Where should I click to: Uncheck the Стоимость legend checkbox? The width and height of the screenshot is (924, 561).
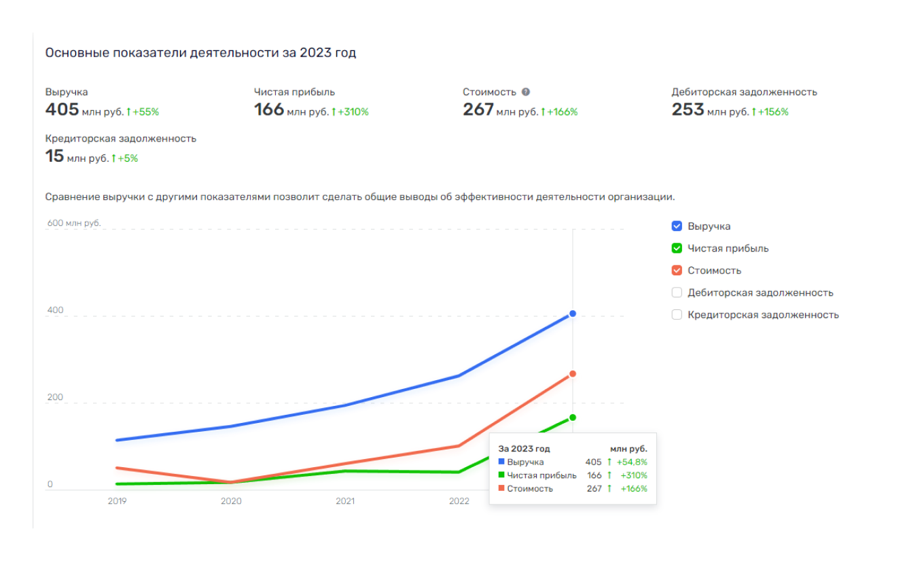(x=677, y=271)
